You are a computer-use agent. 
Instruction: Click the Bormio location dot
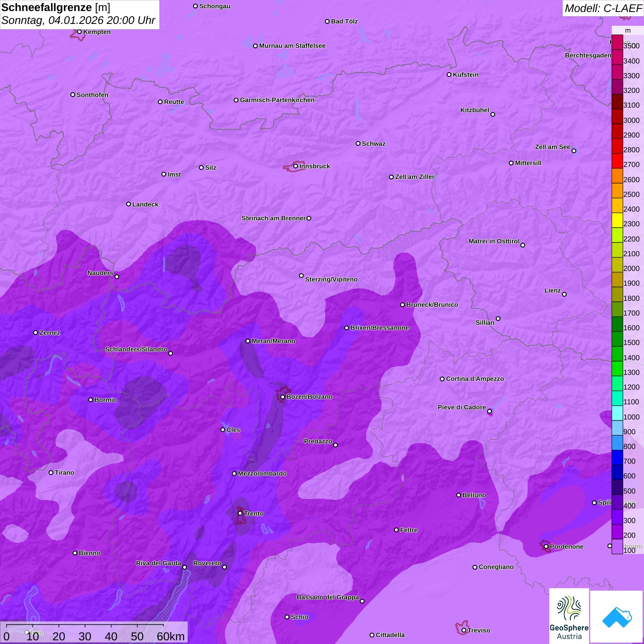tap(91, 400)
